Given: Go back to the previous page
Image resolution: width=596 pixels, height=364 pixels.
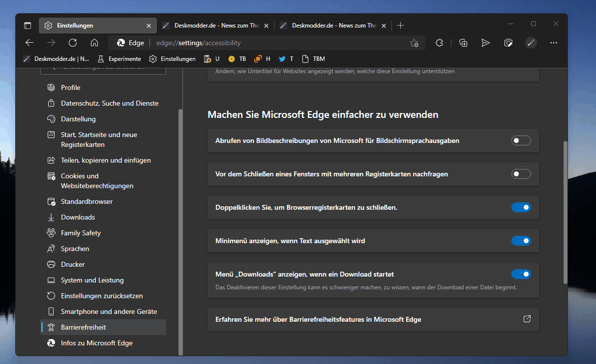Looking at the screenshot, I should 30,43.
